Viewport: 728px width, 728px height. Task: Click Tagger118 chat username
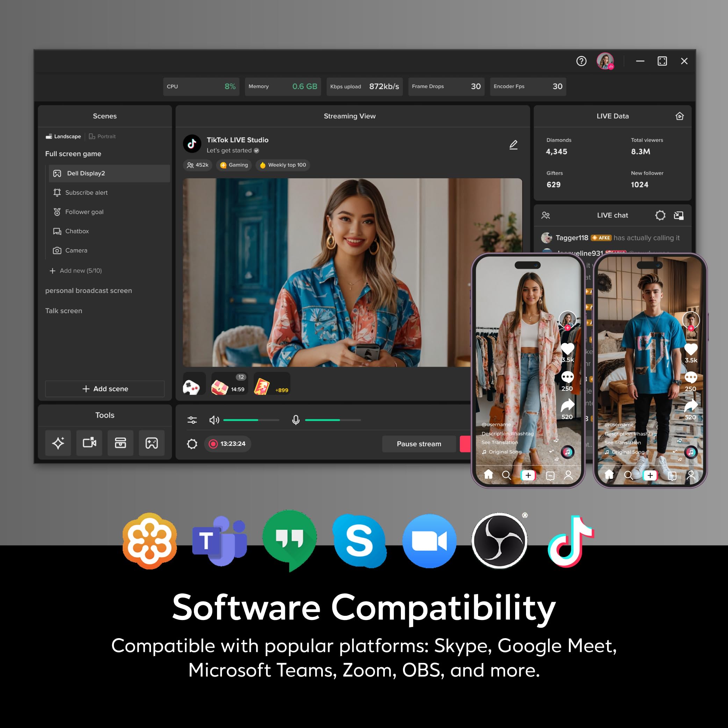pos(572,238)
